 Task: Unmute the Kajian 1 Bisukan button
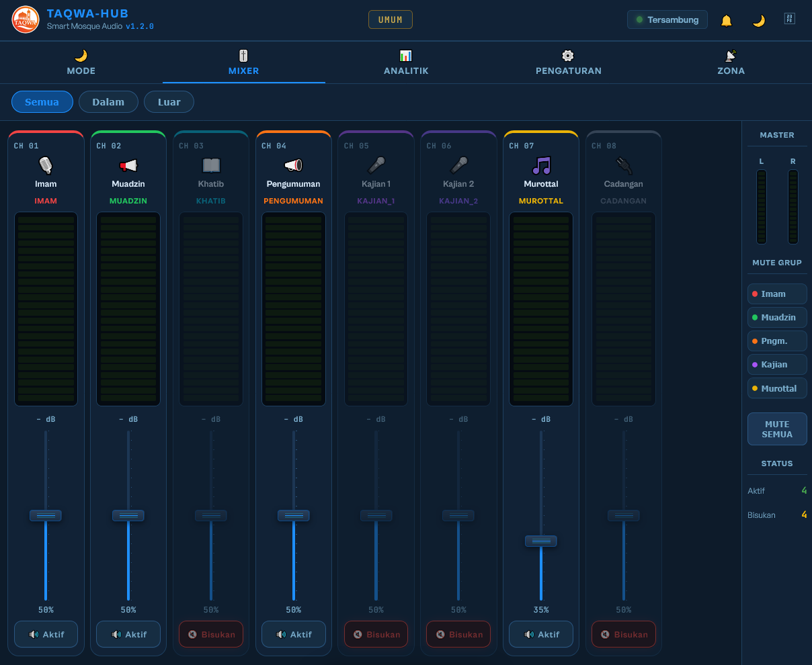click(x=376, y=634)
